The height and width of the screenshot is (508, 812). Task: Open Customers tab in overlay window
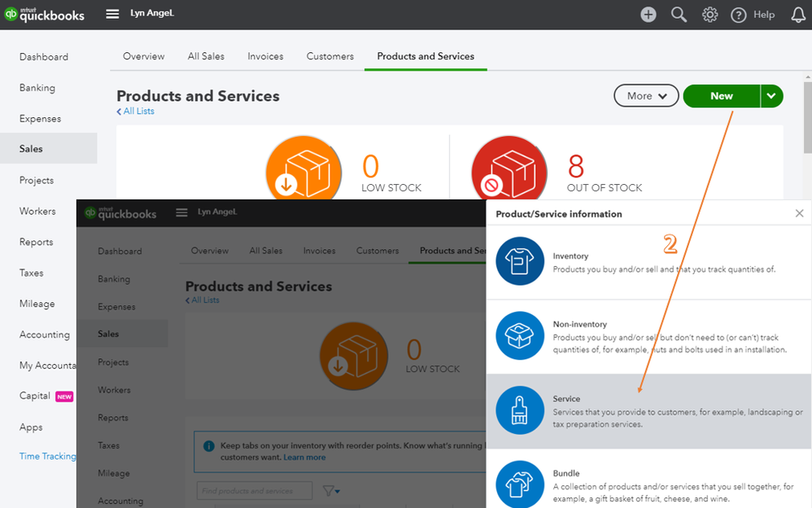pos(378,251)
